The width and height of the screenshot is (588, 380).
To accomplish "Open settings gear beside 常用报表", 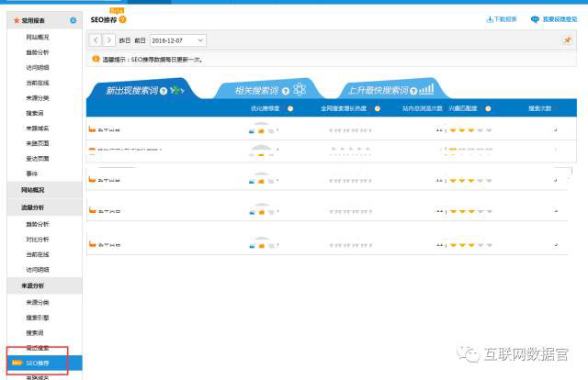I will (x=73, y=20).
